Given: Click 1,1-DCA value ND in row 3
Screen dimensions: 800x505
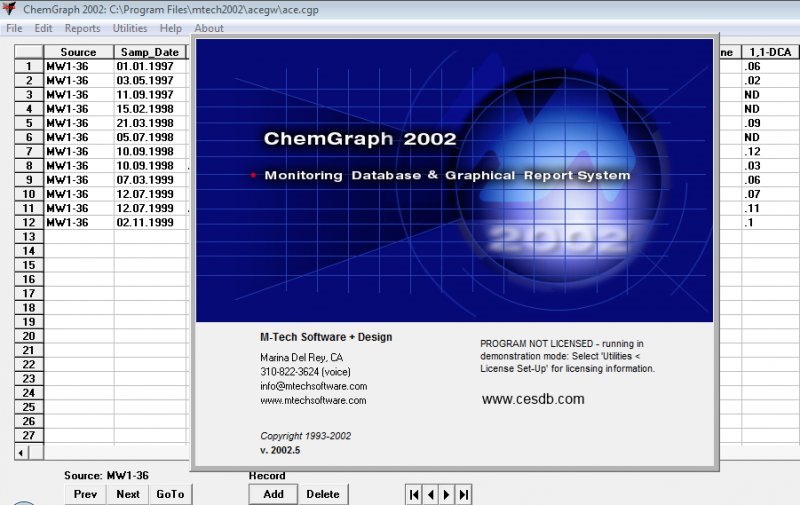Looking at the screenshot, I should [x=770, y=95].
